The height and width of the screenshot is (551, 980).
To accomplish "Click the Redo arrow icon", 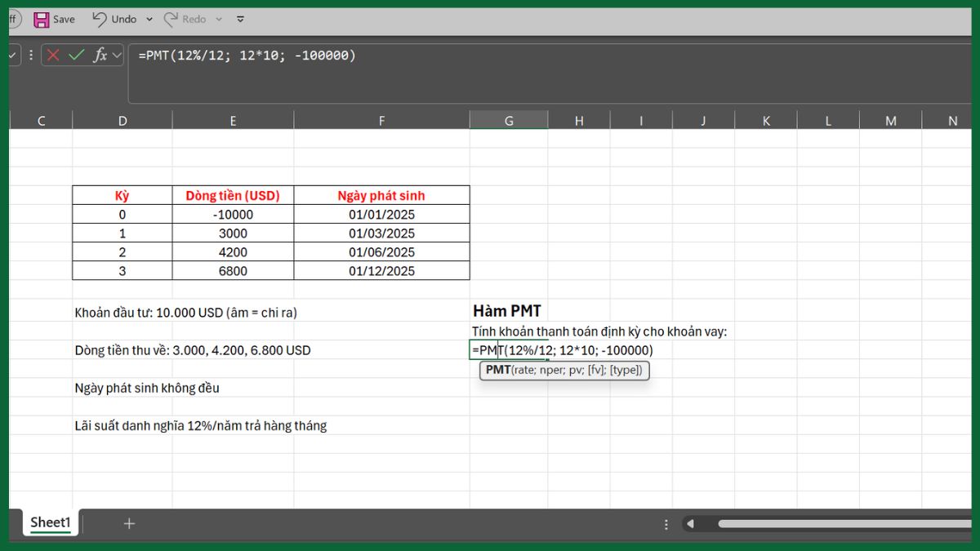I will click(169, 19).
